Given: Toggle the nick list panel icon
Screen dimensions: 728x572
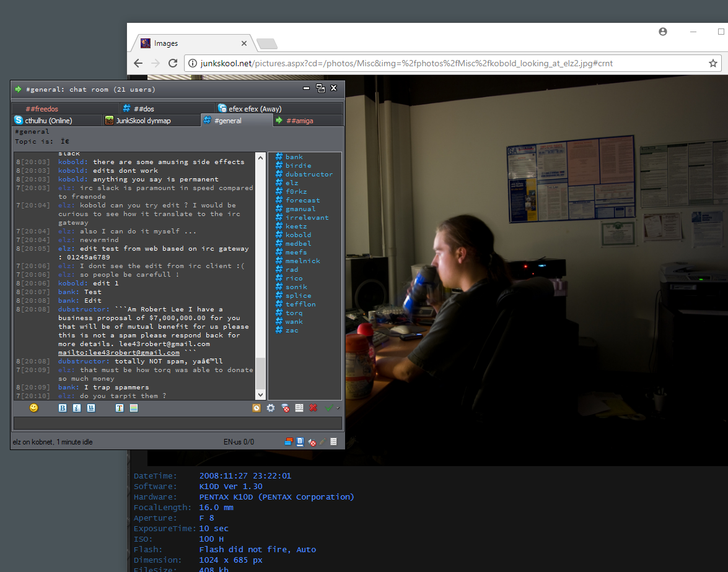Looking at the screenshot, I should point(299,408).
